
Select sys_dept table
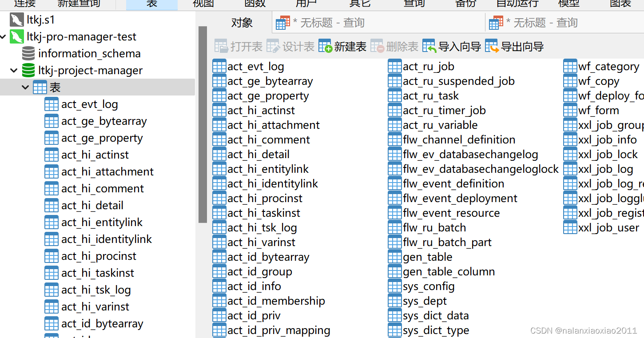click(425, 301)
